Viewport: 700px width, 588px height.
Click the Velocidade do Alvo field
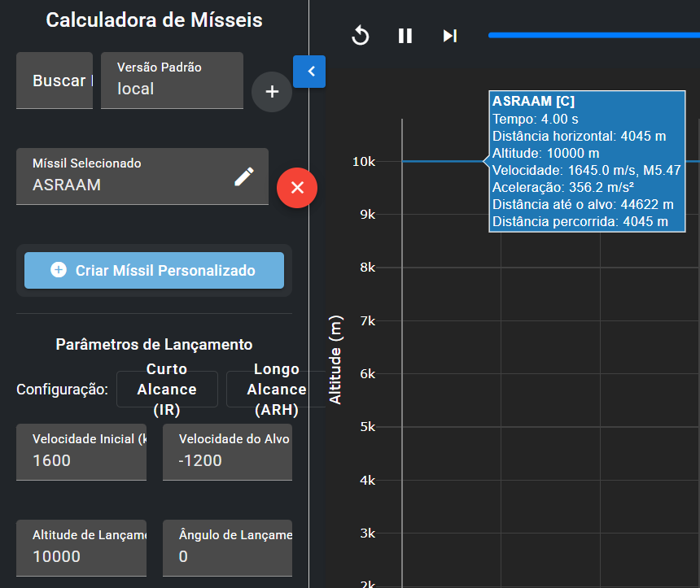[227, 452]
